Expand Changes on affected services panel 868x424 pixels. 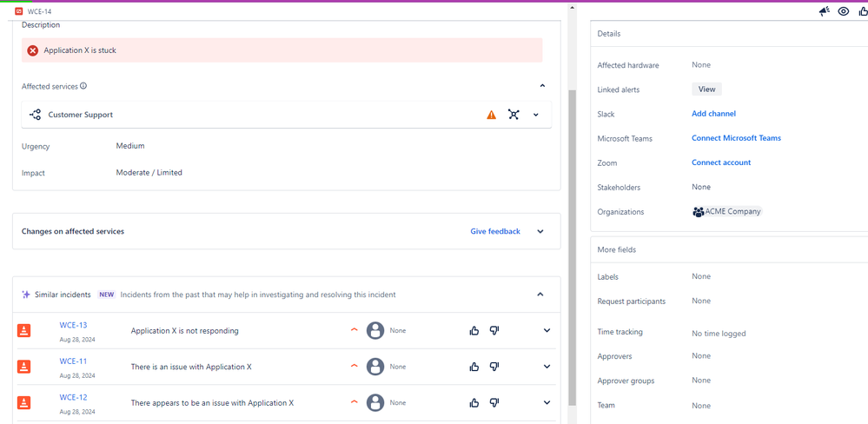pos(540,231)
